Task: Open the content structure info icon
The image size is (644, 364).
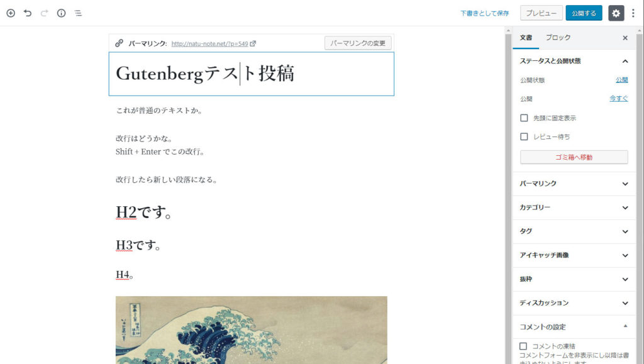Action: [61, 13]
